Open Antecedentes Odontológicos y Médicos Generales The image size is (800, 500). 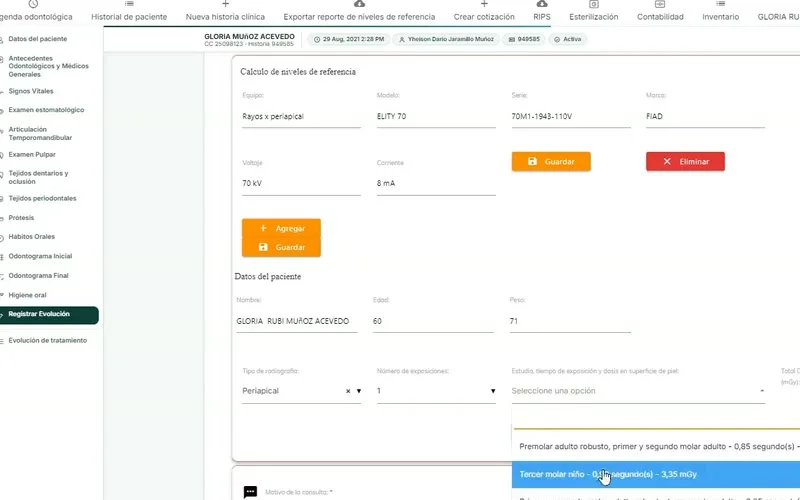[x=48, y=66]
